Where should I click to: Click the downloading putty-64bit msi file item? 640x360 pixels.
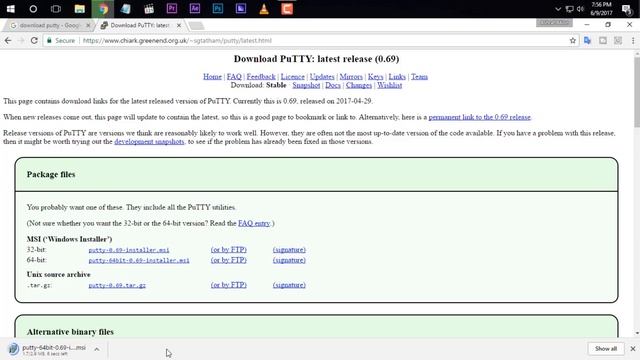point(47,349)
